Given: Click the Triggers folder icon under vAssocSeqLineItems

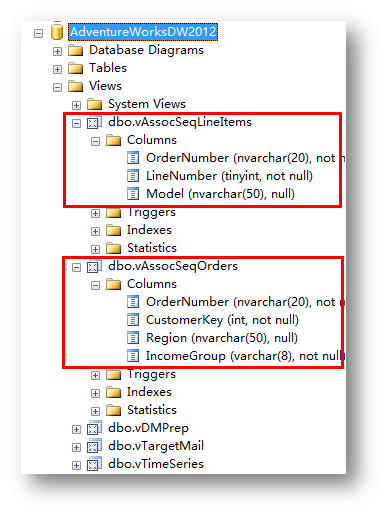Looking at the screenshot, I should click(x=113, y=213).
